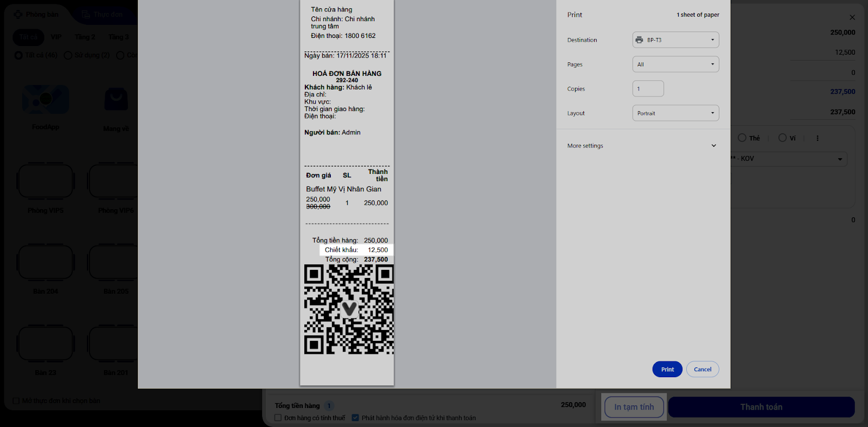The height and width of the screenshot is (427, 868).
Task: Select the Bàn 205 table icon
Action: pyautogui.click(x=113, y=262)
